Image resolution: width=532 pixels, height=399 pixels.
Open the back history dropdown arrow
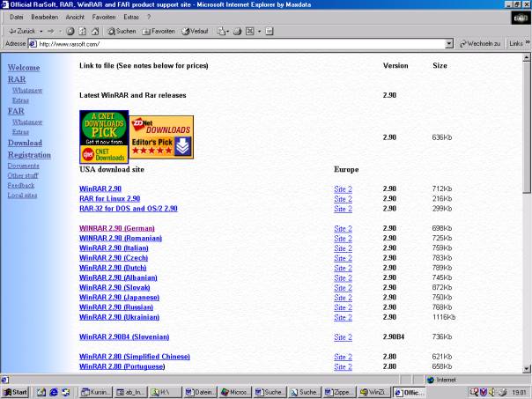tap(41, 31)
